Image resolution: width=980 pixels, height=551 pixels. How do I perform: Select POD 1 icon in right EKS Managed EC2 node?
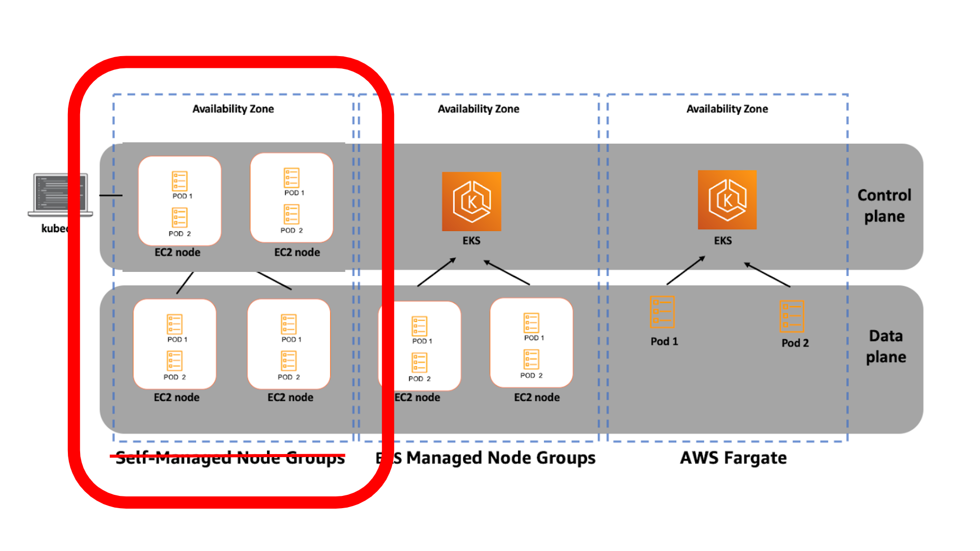point(531,323)
